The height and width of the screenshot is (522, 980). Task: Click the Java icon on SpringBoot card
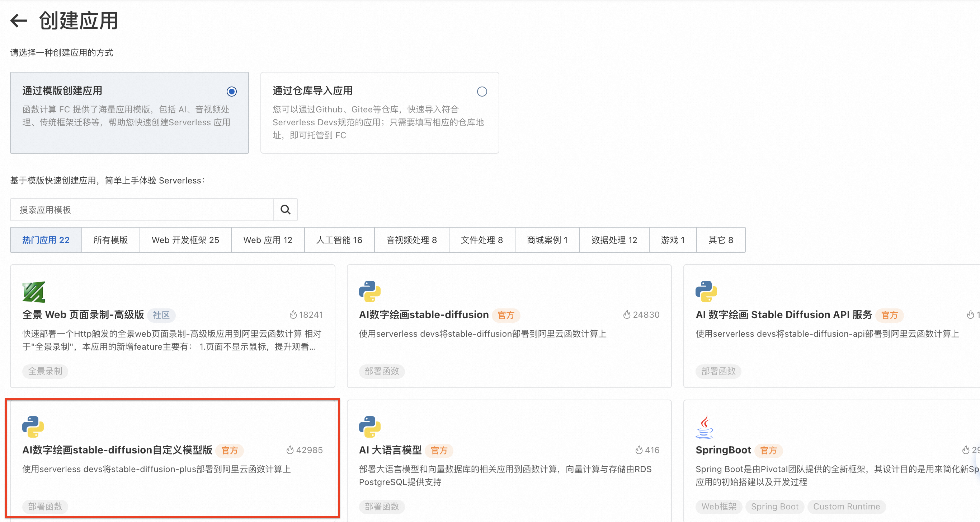(x=705, y=427)
